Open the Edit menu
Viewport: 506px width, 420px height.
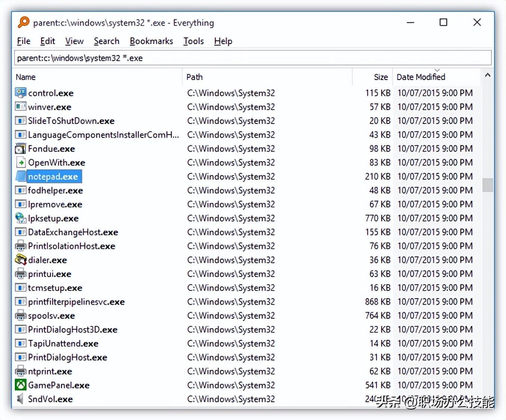(48, 41)
